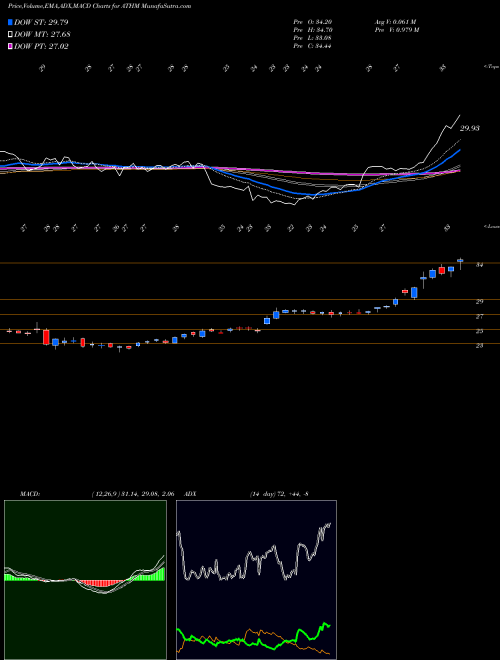Click the magenta DOW PT legend swatch
Viewport: 500px width, 660px height.
(x=10, y=47)
